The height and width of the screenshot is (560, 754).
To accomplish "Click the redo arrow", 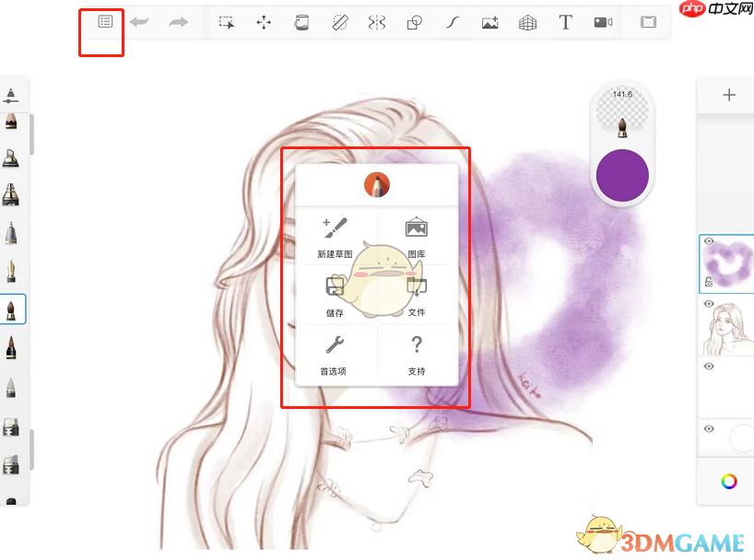I will (x=179, y=21).
